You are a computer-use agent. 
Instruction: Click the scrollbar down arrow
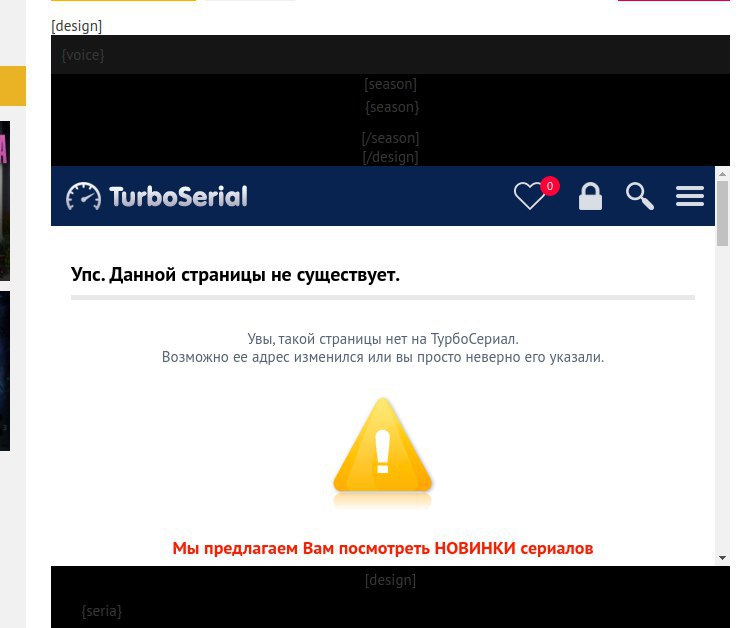722,558
